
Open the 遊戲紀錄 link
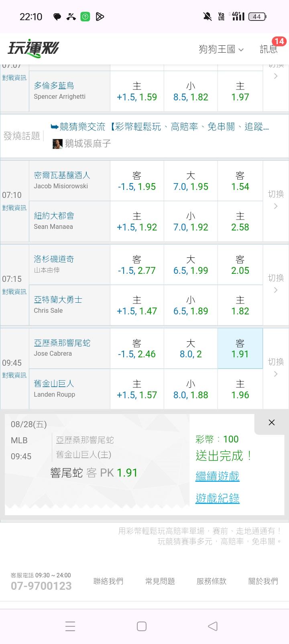tap(217, 498)
